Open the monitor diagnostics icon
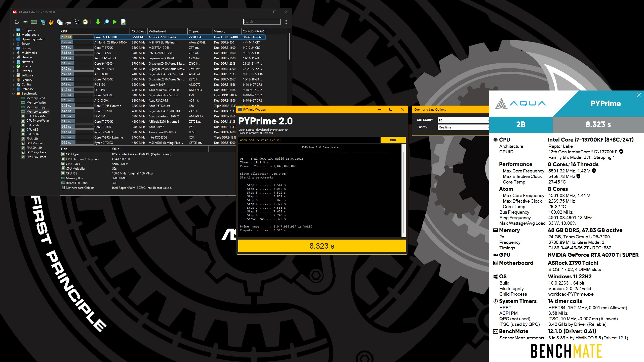The height and width of the screenshot is (362, 644). pos(77,22)
